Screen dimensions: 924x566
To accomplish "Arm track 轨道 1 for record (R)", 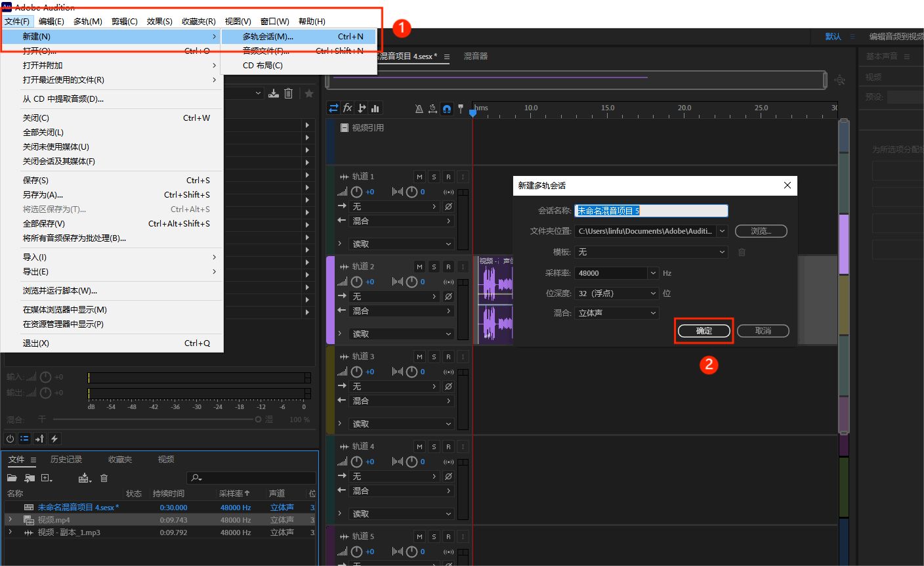I will [x=448, y=177].
